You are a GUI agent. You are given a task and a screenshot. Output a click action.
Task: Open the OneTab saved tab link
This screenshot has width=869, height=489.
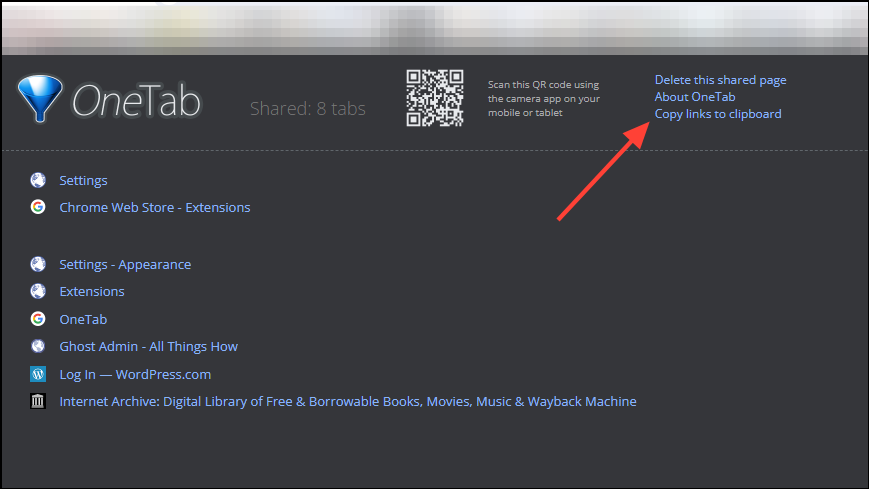point(83,319)
